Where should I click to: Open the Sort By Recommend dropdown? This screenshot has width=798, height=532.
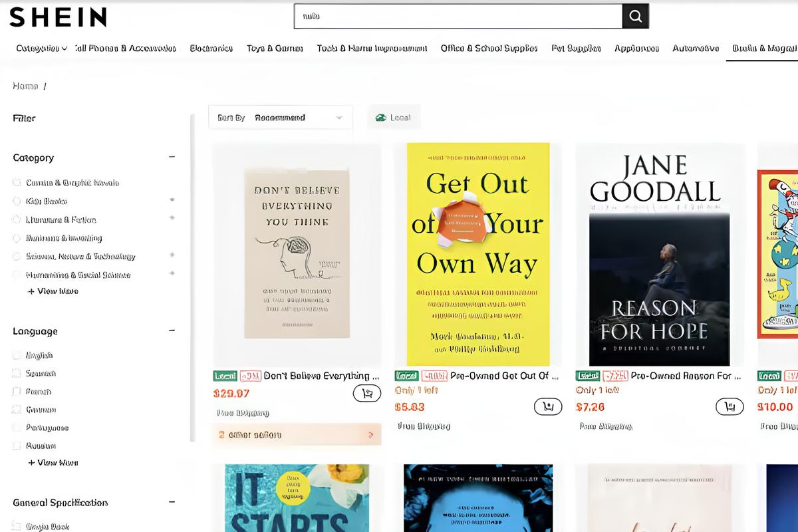click(x=280, y=118)
